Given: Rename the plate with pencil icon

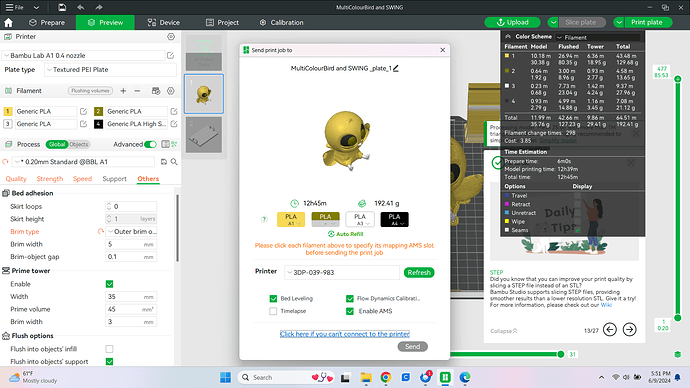Looking at the screenshot, I should point(396,68).
